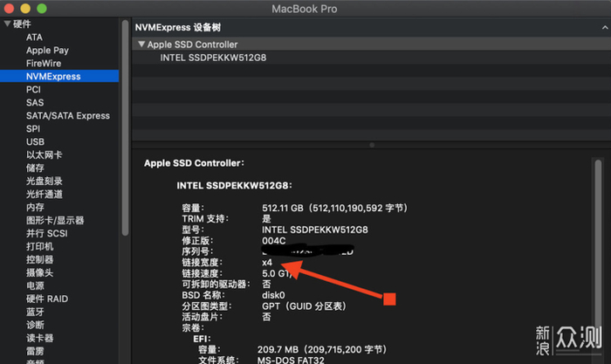Open the 蓝牙 Bluetooth section
The image size is (611, 364).
[x=35, y=312]
